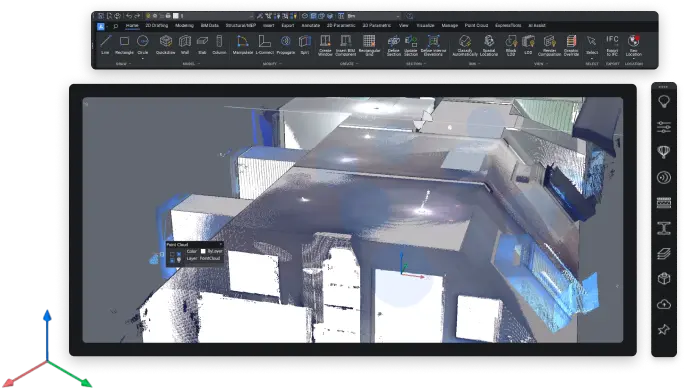
Task: Select the Rectangular Grid tool
Action: (x=369, y=45)
